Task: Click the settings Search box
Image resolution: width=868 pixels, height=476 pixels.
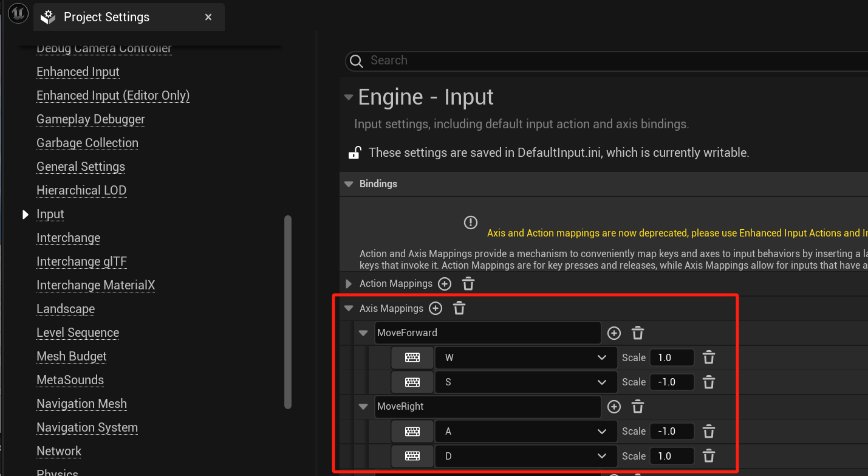Action: pos(607,61)
